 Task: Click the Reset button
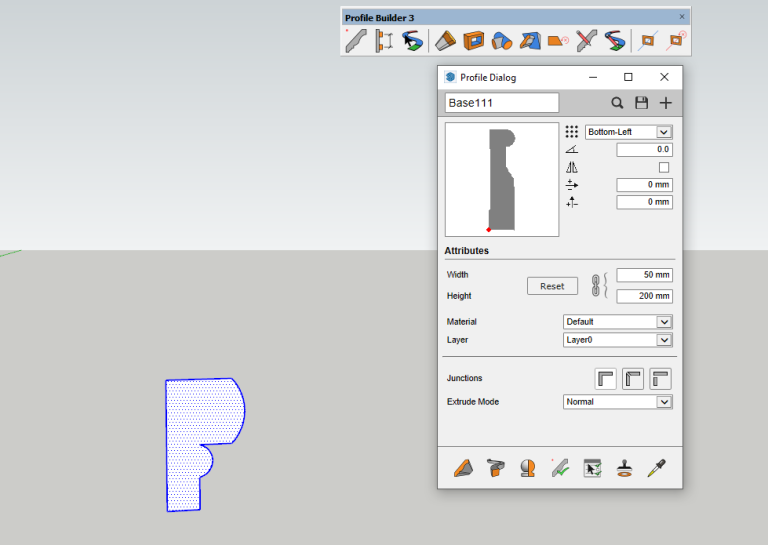click(x=552, y=286)
